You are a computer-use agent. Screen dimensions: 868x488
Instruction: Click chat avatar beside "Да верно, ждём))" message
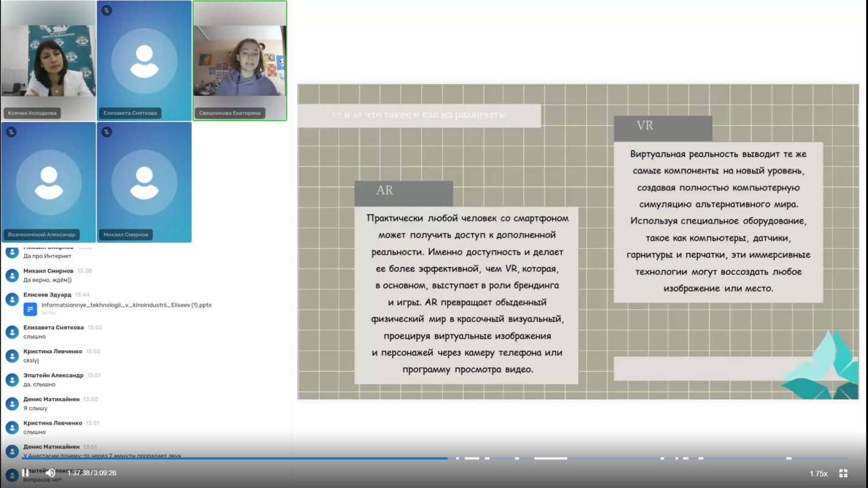coord(12,276)
